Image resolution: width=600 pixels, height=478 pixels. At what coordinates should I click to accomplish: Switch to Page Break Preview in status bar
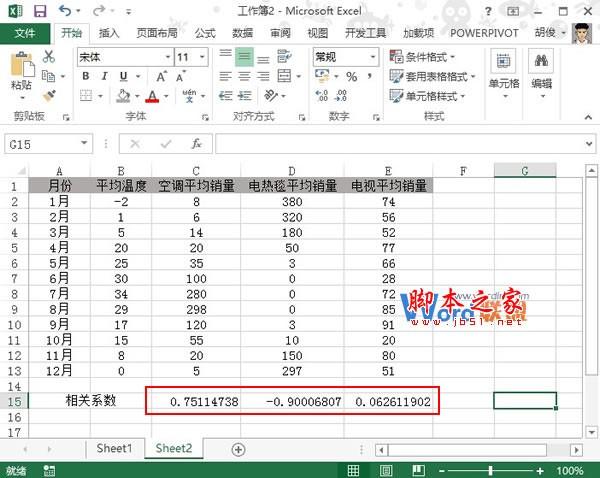tap(418, 470)
